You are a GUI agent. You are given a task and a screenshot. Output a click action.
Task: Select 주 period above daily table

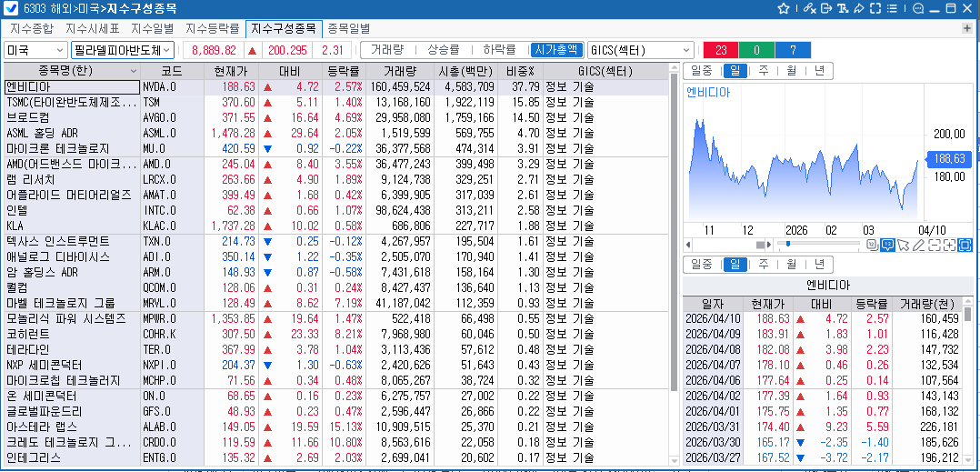pyautogui.click(x=763, y=265)
